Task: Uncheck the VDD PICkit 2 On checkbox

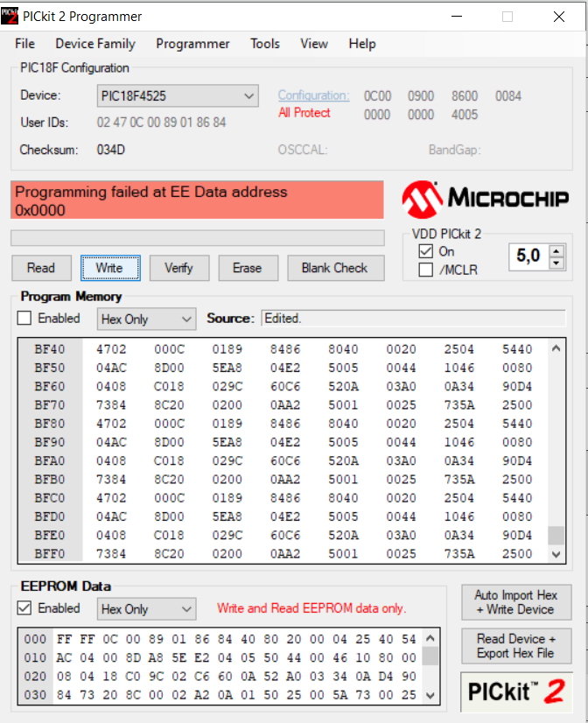Action: click(x=426, y=251)
